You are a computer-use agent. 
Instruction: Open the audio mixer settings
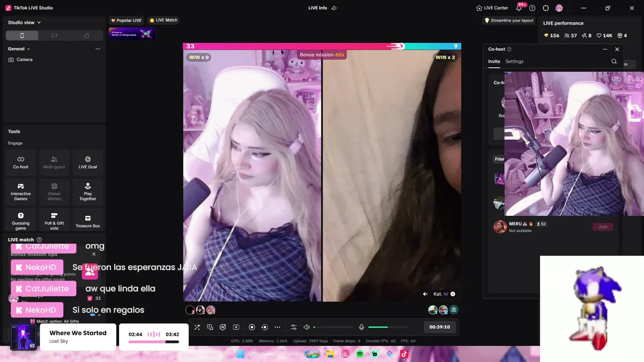(x=294, y=327)
